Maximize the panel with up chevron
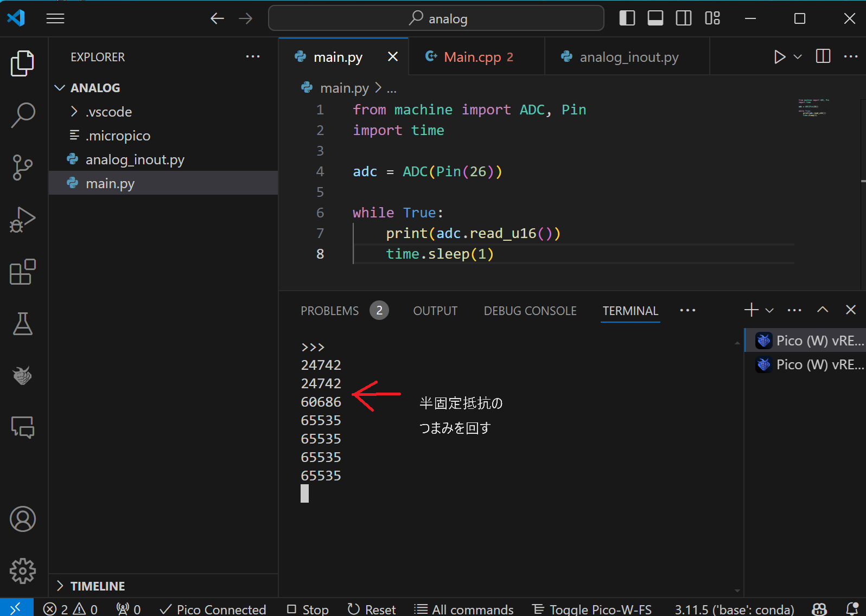The width and height of the screenshot is (866, 616). (x=823, y=310)
